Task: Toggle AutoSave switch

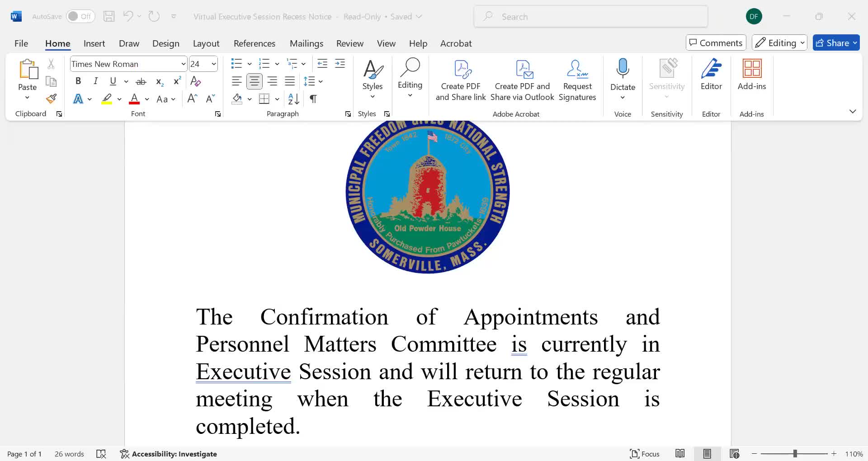Action: pyautogui.click(x=80, y=16)
